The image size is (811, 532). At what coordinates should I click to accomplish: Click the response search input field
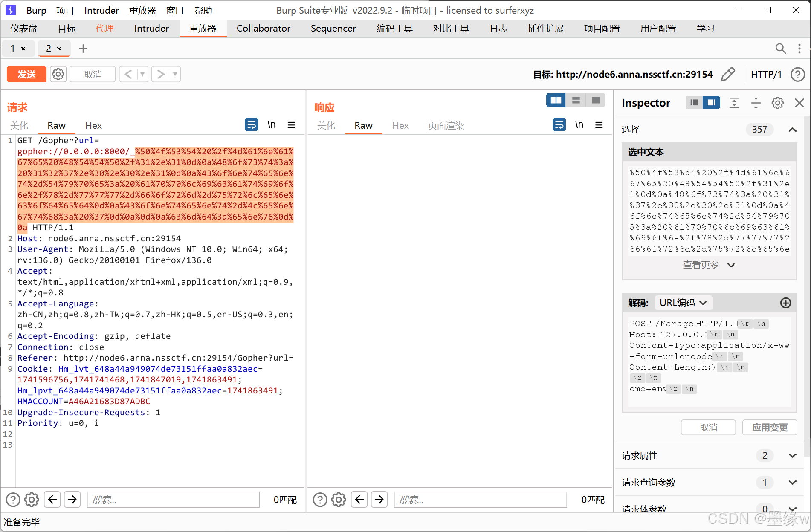click(x=481, y=500)
